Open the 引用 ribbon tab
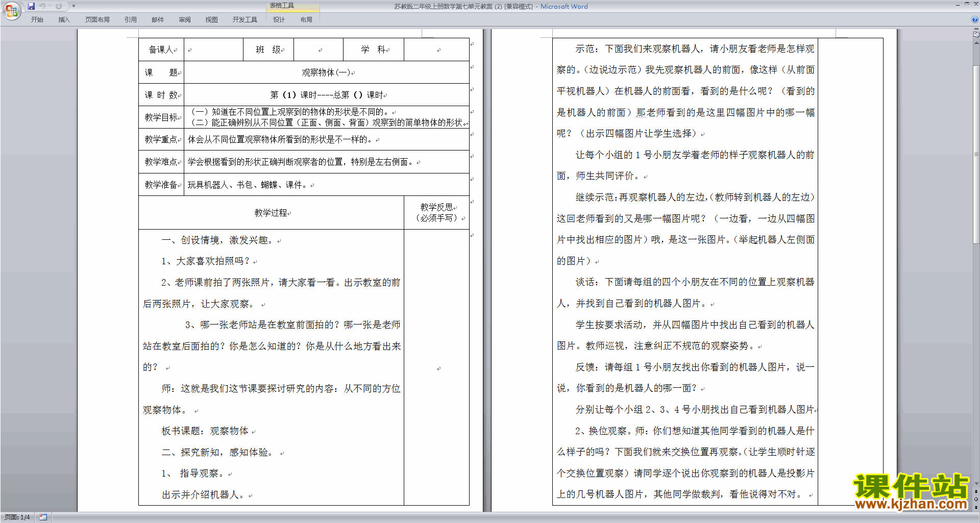This screenshot has height=523, width=980. tap(131, 19)
